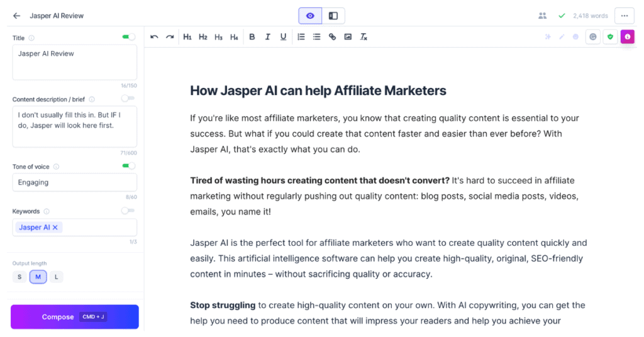Screen dimensions: 644x337
Task: Switch to focus mode eye view
Action: click(310, 16)
